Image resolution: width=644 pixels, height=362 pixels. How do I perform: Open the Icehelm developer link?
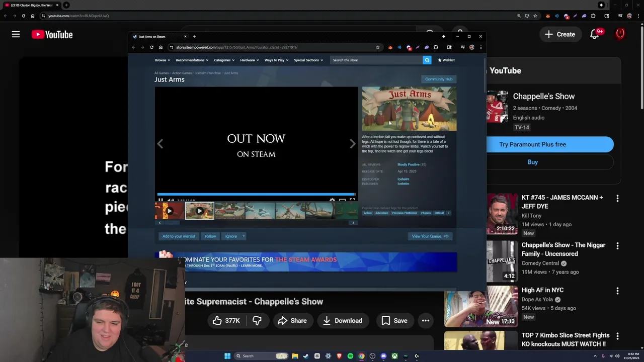click(x=403, y=179)
